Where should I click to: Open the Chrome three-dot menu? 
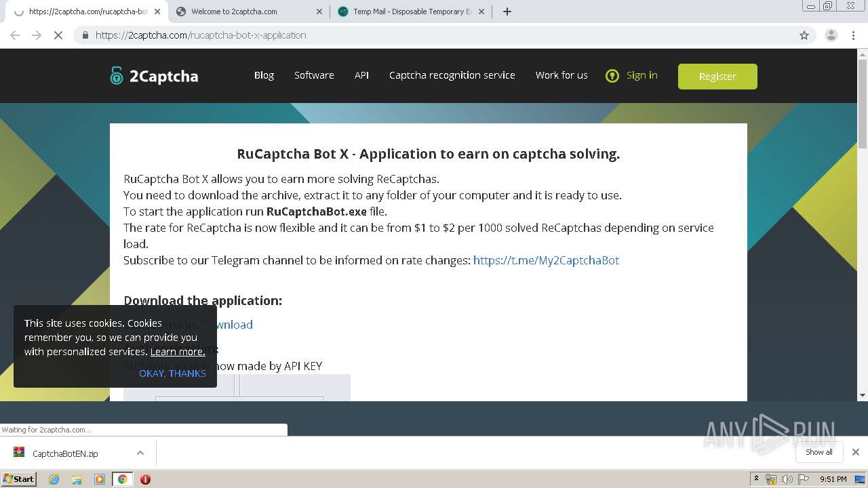[853, 35]
